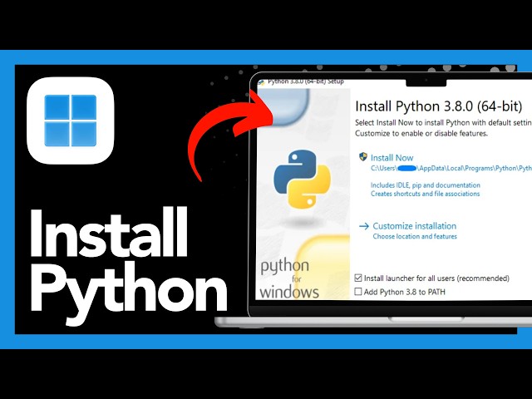Click the Install Now option
The height and width of the screenshot is (399, 532).
point(392,158)
